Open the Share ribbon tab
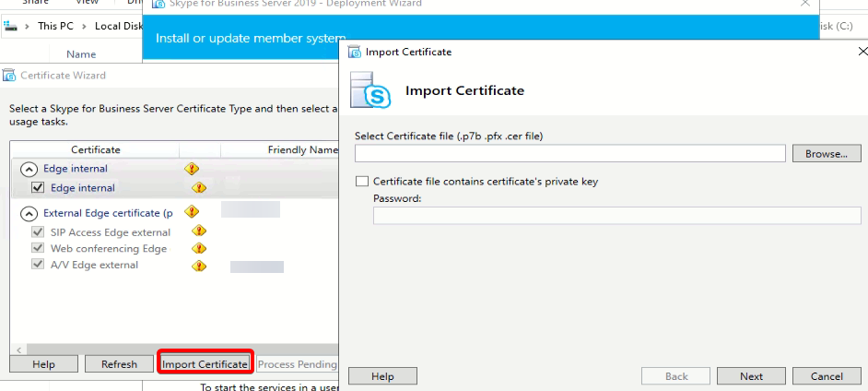868x391 pixels. click(x=35, y=3)
